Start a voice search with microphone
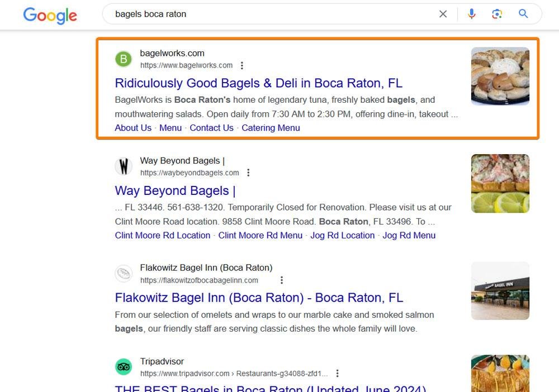Screen dimensions: 559x392 click(x=472, y=14)
